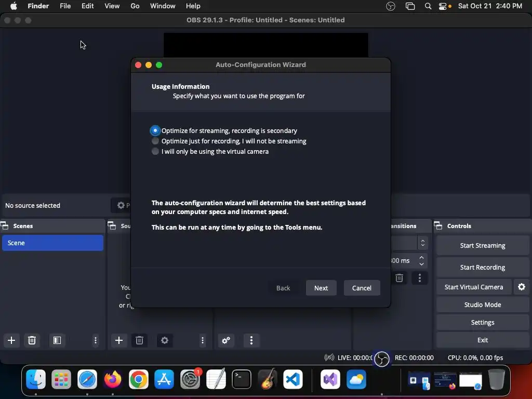Open Visual Studio Code from Dock

pyautogui.click(x=293, y=379)
